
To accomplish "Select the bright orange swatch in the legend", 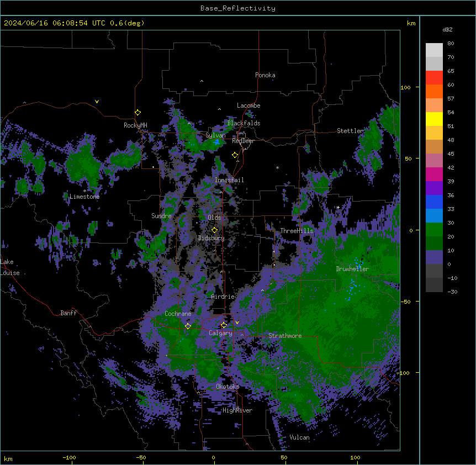I will click(x=434, y=91).
